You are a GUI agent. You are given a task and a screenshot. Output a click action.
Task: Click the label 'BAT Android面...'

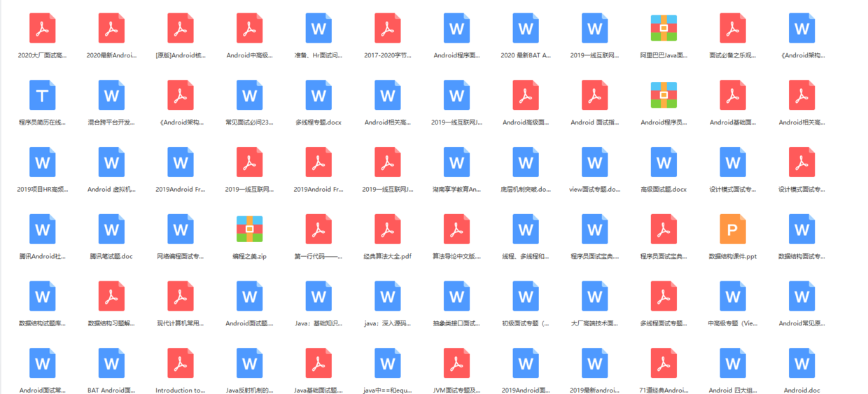click(111, 391)
